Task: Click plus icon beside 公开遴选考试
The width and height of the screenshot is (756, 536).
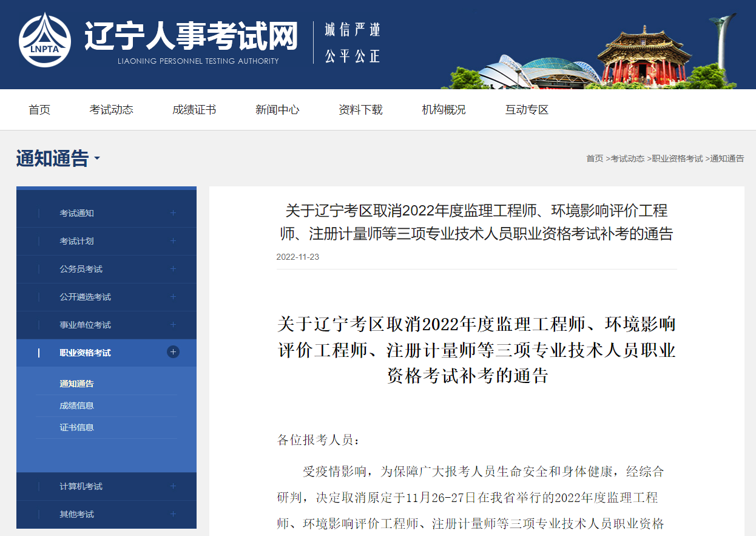Action: [173, 297]
